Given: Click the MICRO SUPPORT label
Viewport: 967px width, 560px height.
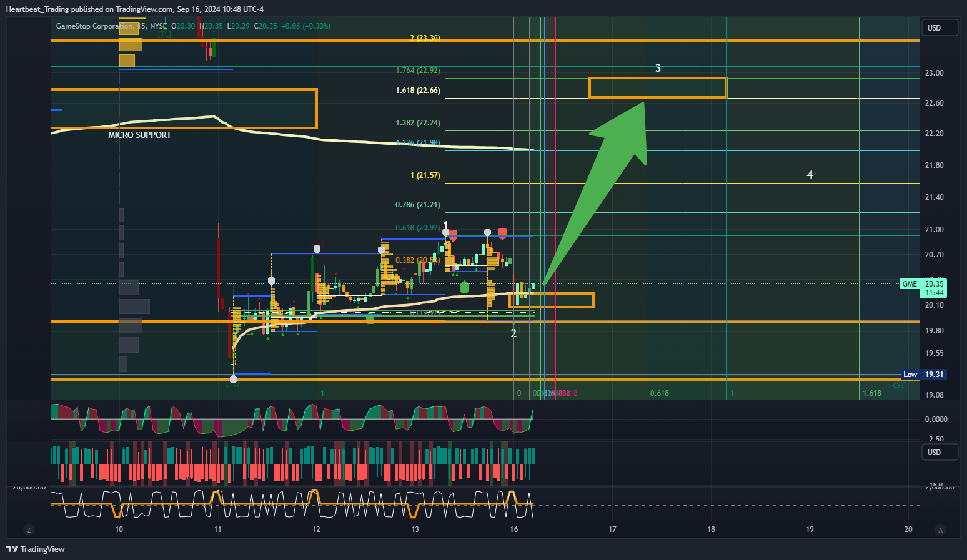Looking at the screenshot, I should 139,135.
